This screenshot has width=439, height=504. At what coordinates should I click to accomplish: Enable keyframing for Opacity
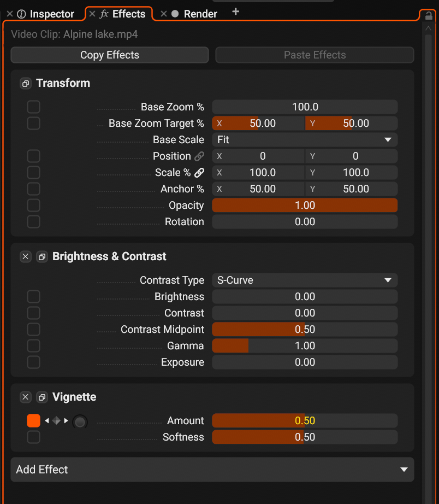33,205
